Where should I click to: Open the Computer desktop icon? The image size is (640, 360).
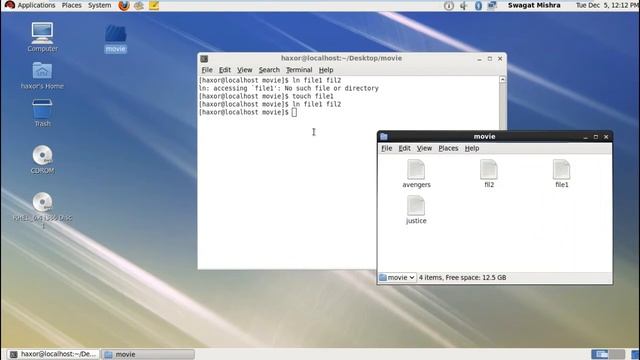pos(42,33)
